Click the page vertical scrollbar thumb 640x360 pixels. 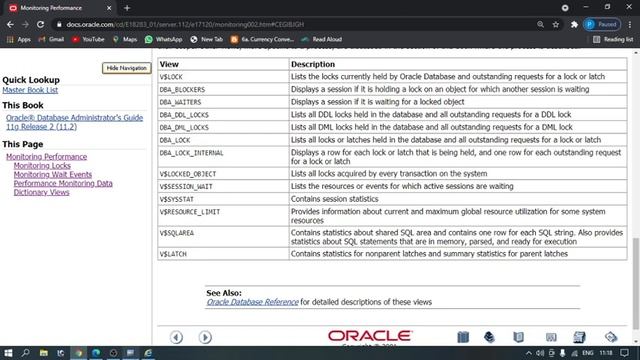tap(636, 284)
